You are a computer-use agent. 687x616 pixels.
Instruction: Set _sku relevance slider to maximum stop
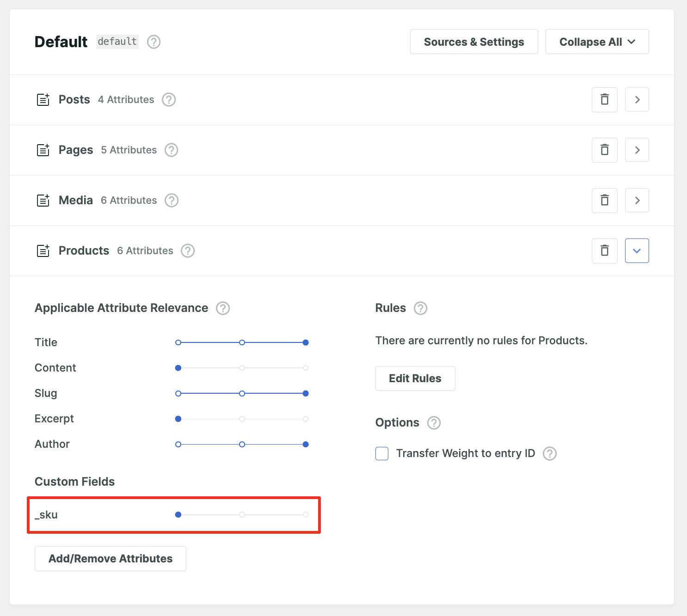point(306,514)
